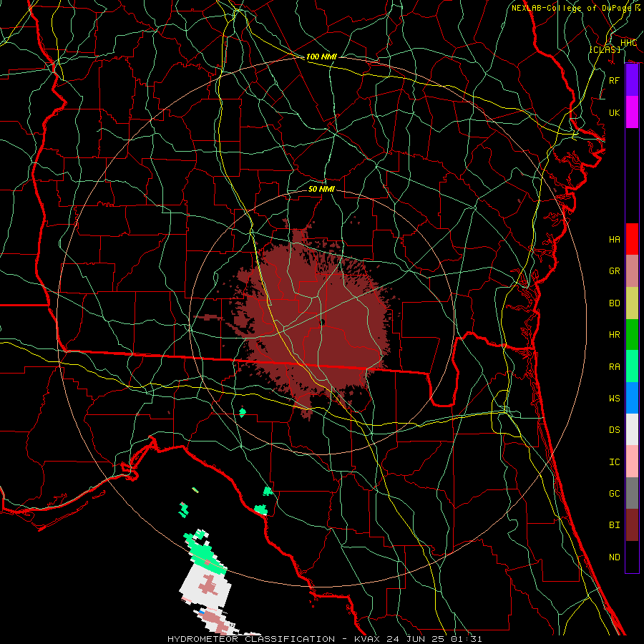The height and width of the screenshot is (644, 644).
Task: Click the ND black legend swatch
Action: pyautogui.click(x=632, y=557)
